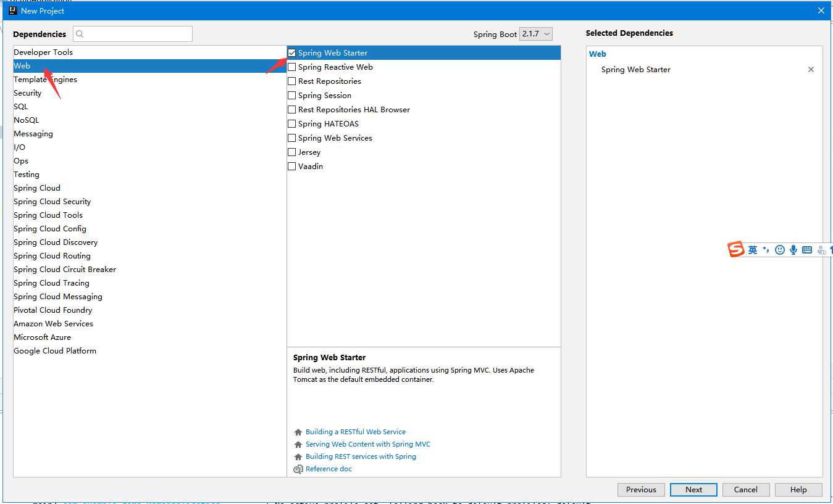Click the Reference doc icon

point(298,469)
